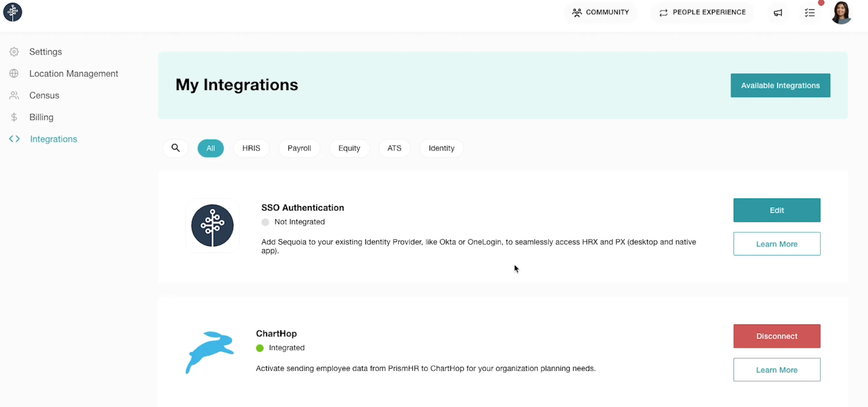
Task: Disconnect the ChartHop integration
Action: click(x=777, y=336)
